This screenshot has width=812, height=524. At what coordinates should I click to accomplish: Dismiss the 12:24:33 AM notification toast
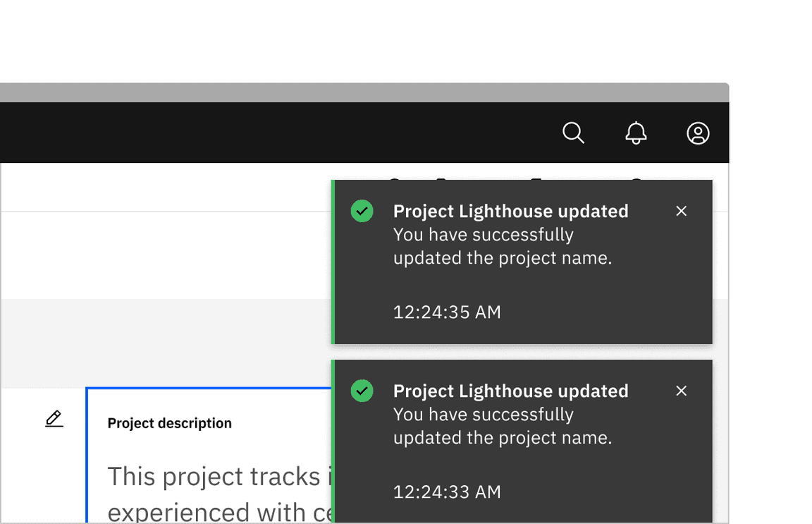tap(681, 391)
